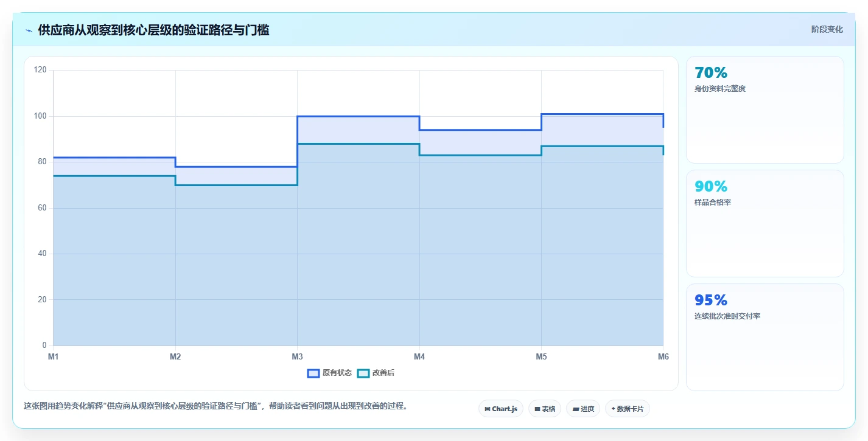Click the lightning icon beside the chart title
This screenshot has height=441, width=868.
[x=29, y=30]
